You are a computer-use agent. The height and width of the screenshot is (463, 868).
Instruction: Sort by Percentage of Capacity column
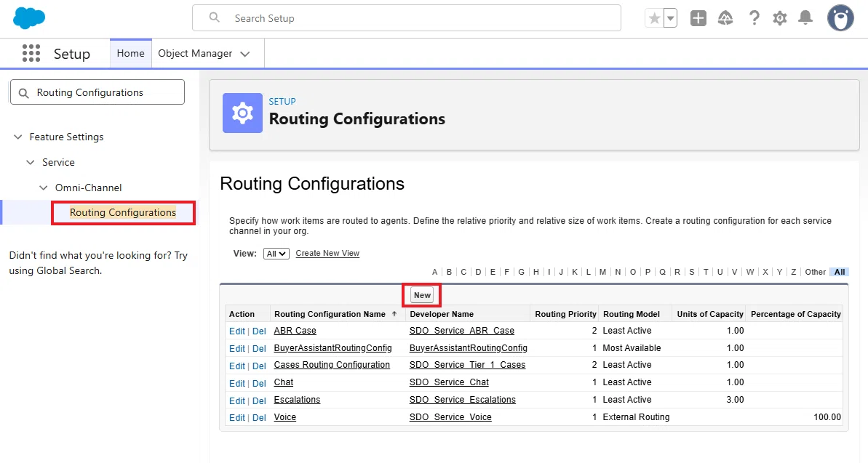pyautogui.click(x=795, y=314)
